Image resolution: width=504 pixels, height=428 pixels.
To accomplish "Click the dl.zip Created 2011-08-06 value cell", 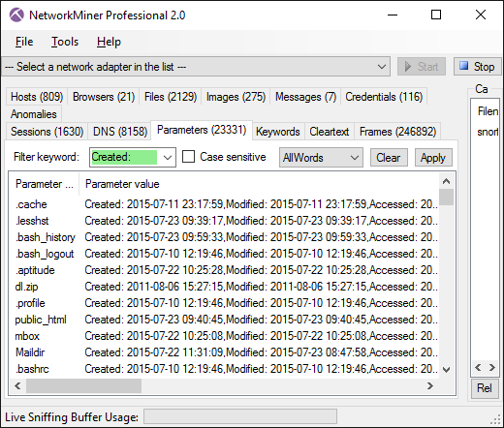I will click(261, 287).
